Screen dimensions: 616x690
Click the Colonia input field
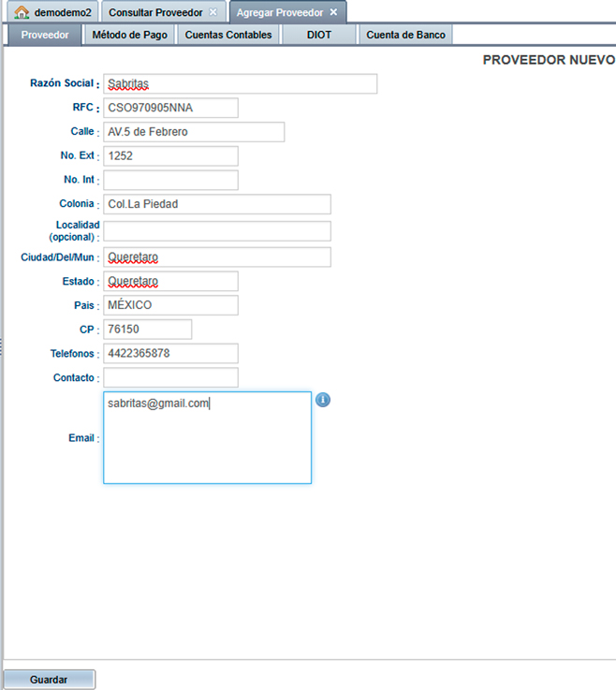216,204
